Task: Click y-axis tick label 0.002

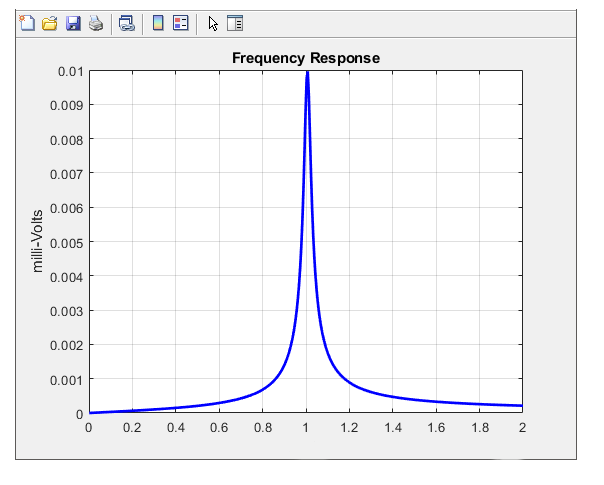Action: pyautogui.click(x=67, y=346)
